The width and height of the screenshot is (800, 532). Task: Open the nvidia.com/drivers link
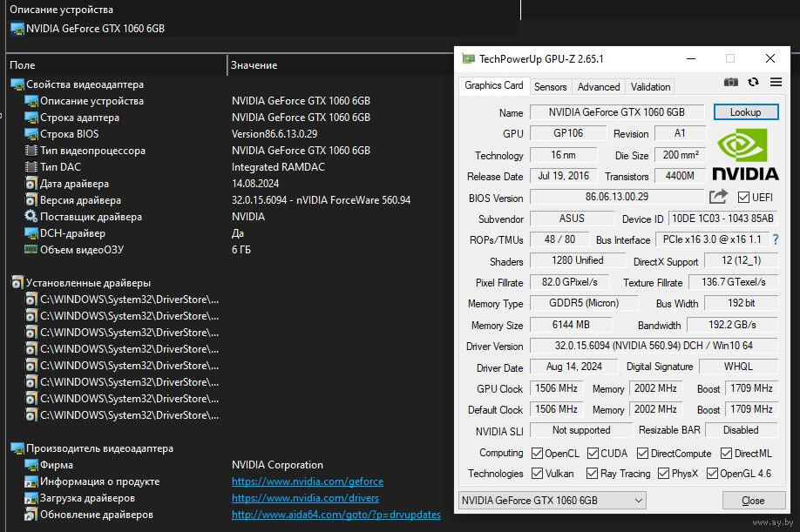tap(305, 498)
